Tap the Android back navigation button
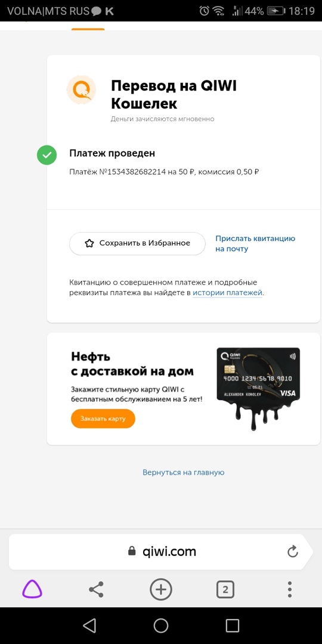The height and width of the screenshot is (644, 322). point(89,626)
